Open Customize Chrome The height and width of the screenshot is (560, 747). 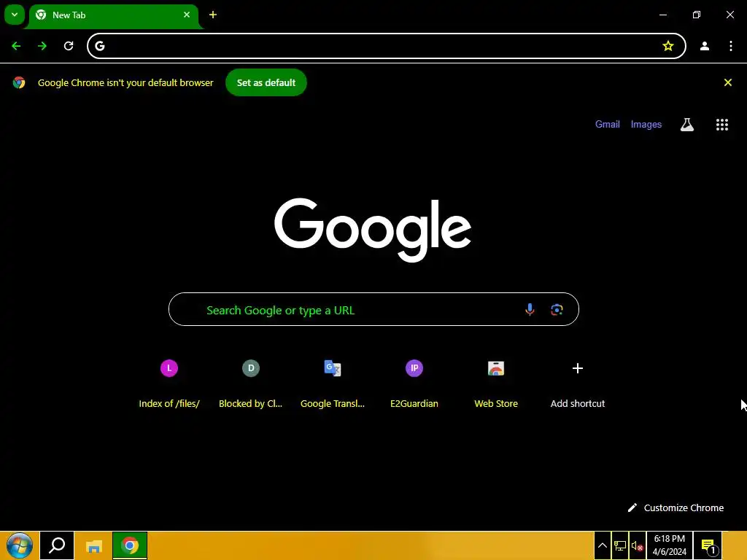(x=676, y=508)
